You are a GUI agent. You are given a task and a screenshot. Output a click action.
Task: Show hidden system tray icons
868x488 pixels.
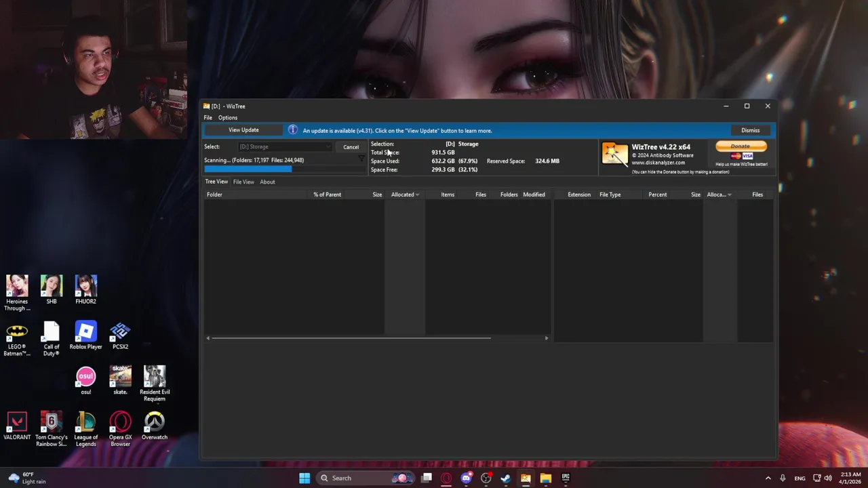768,478
